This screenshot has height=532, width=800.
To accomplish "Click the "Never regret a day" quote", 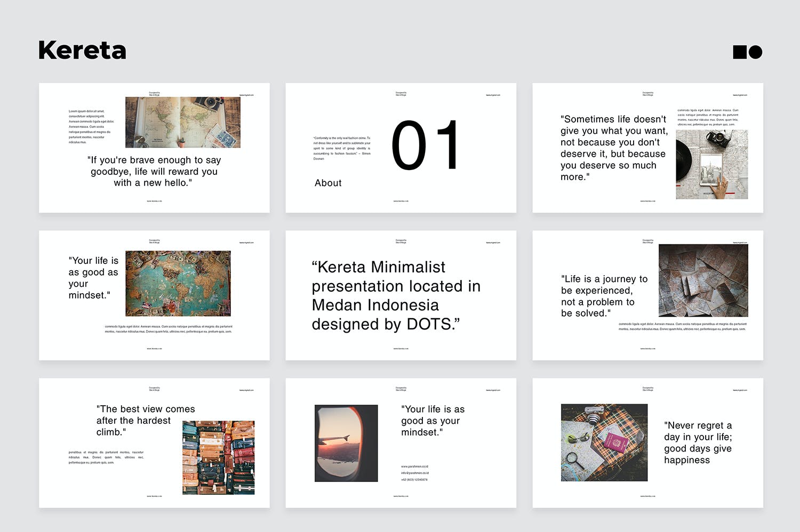I will 698,442.
